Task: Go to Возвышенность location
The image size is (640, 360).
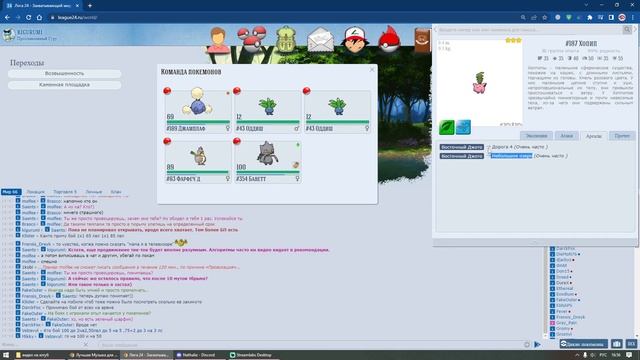Action: [x=64, y=73]
